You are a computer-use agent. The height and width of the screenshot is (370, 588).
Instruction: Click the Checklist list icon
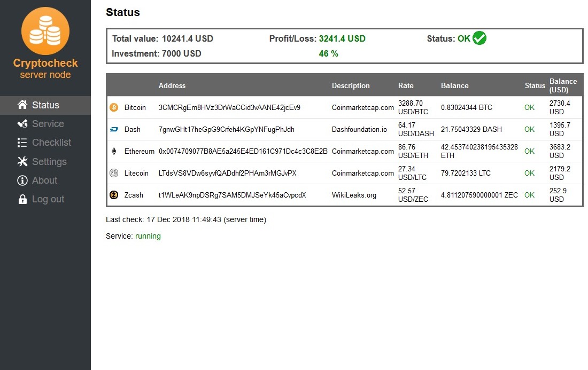click(x=22, y=143)
